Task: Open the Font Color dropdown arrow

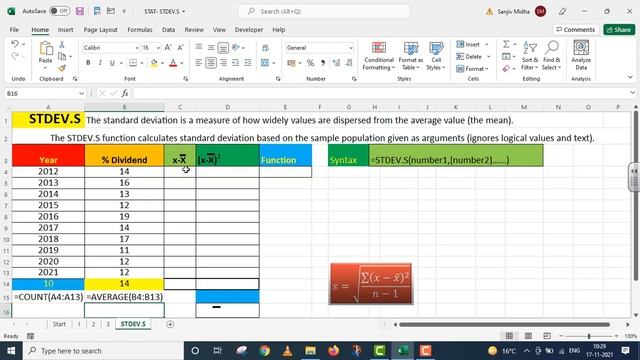Action: point(182,63)
